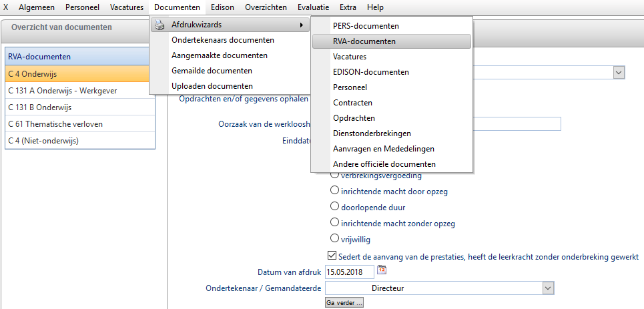Select inrichtende macht door opzeg option
The height and width of the screenshot is (309, 644).
click(x=335, y=191)
